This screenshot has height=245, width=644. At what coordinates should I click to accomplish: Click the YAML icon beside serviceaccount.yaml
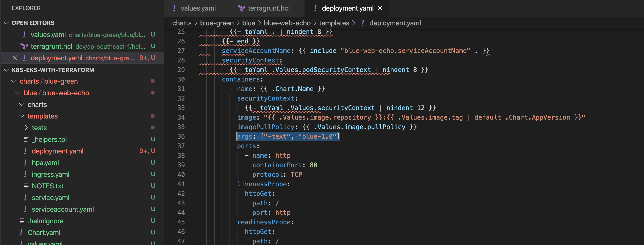pos(25,209)
